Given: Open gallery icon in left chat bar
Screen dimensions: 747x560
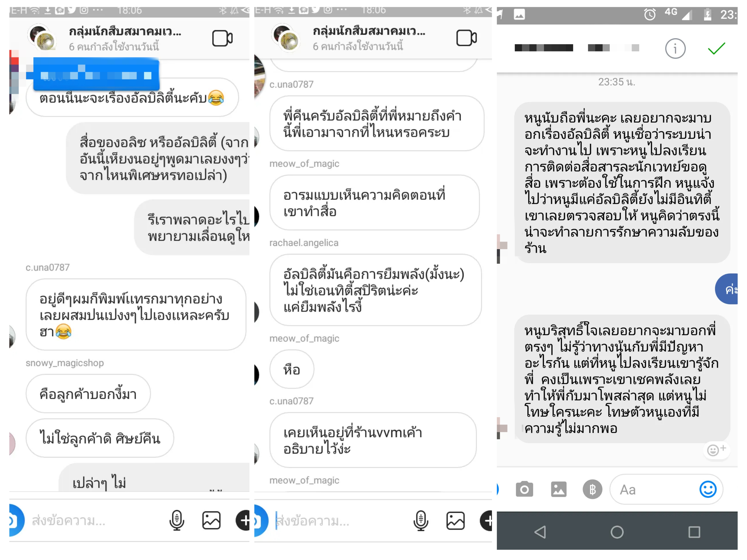Looking at the screenshot, I should (211, 520).
